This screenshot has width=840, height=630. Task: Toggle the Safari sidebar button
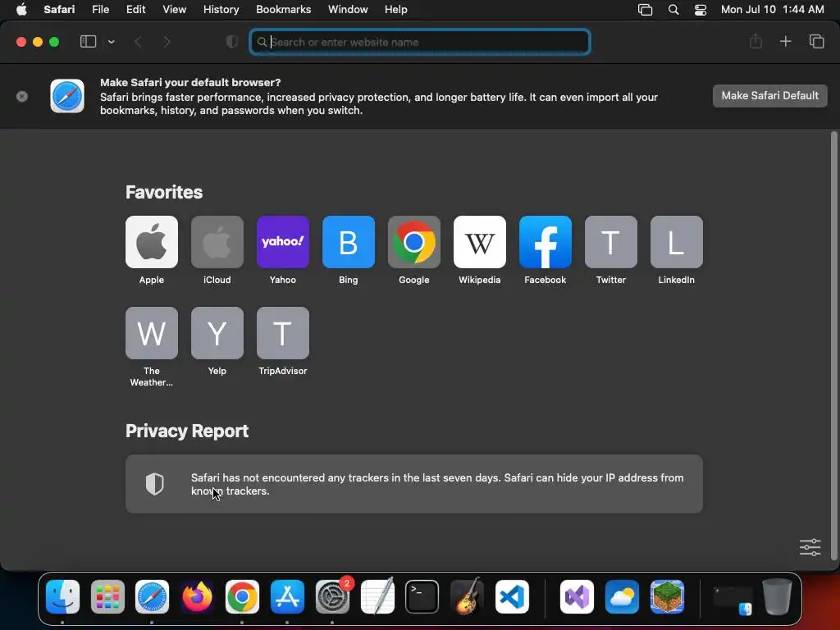coord(88,42)
